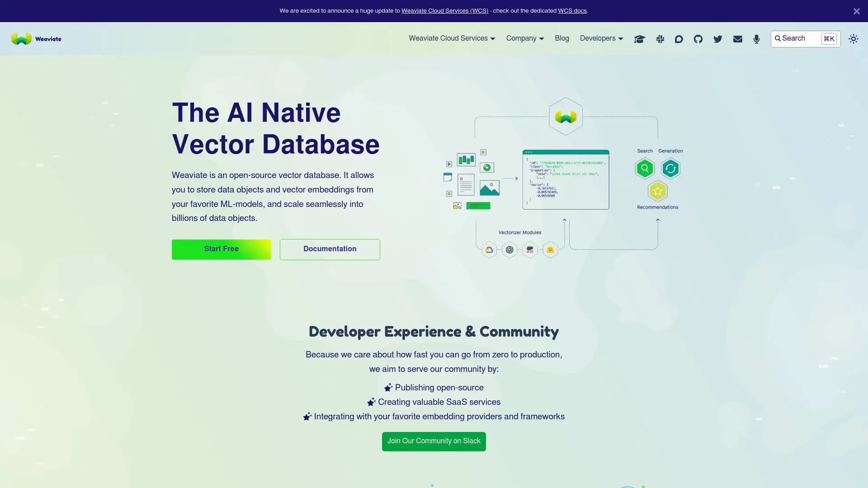Toggle light/dark theme with the sun icon
The height and width of the screenshot is (488, 868).
pyautogui.click(x=853, y=39)
